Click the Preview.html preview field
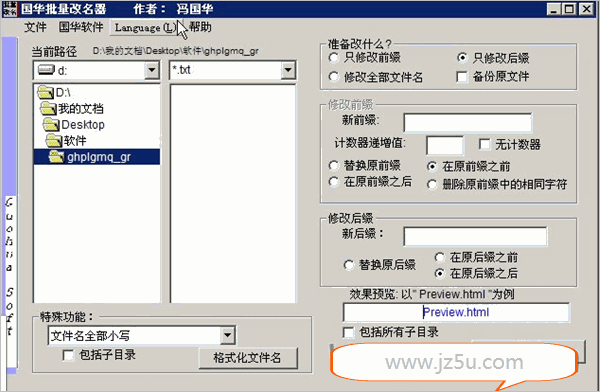This screenshot has width=600, height=392. pos(456,312)
